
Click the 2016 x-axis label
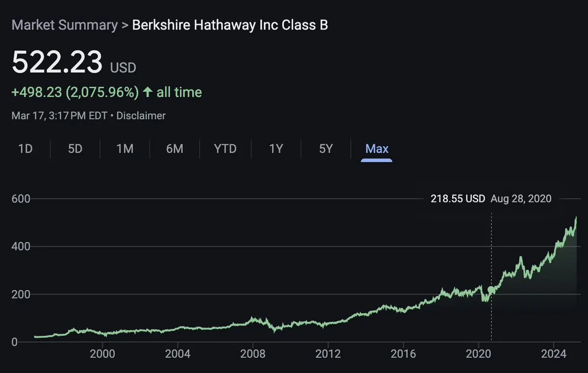(x=403, y=354)
